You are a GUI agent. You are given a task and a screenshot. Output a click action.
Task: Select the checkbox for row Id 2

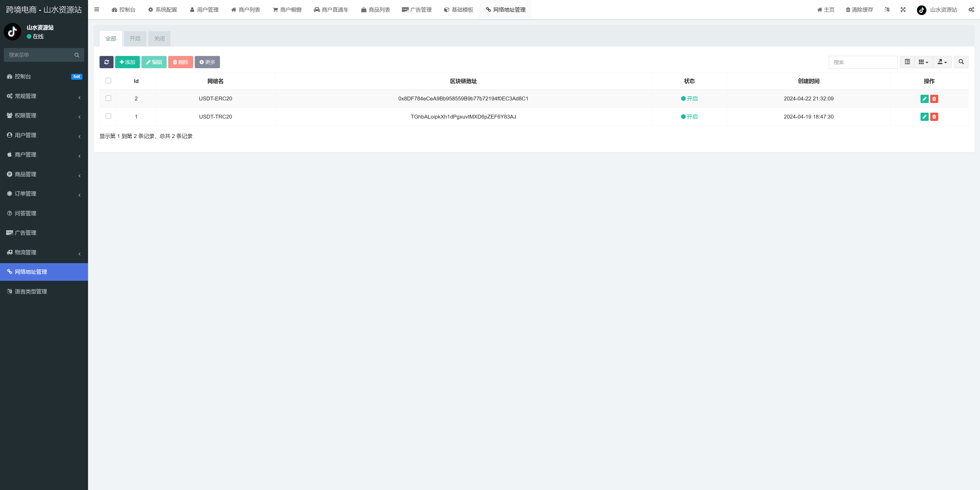pyautogui.click(x=108, y=98)
